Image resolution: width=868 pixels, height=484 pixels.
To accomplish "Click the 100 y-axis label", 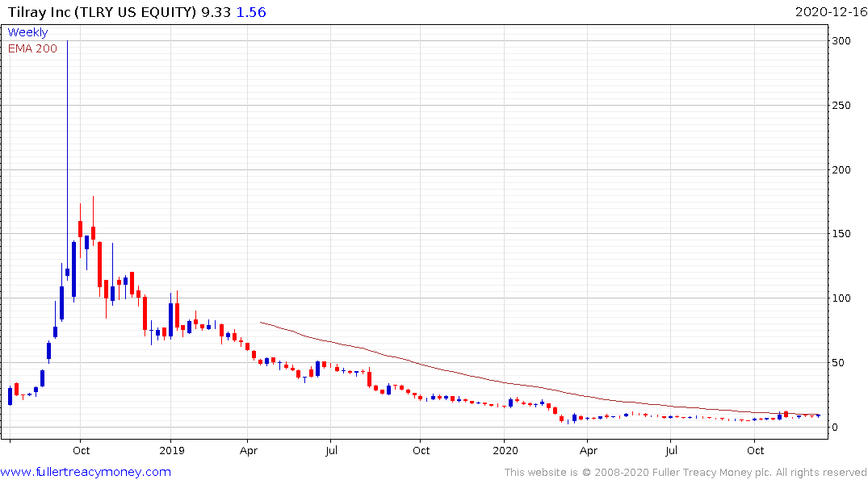I will pyautogui.click(x=841, y=298).
